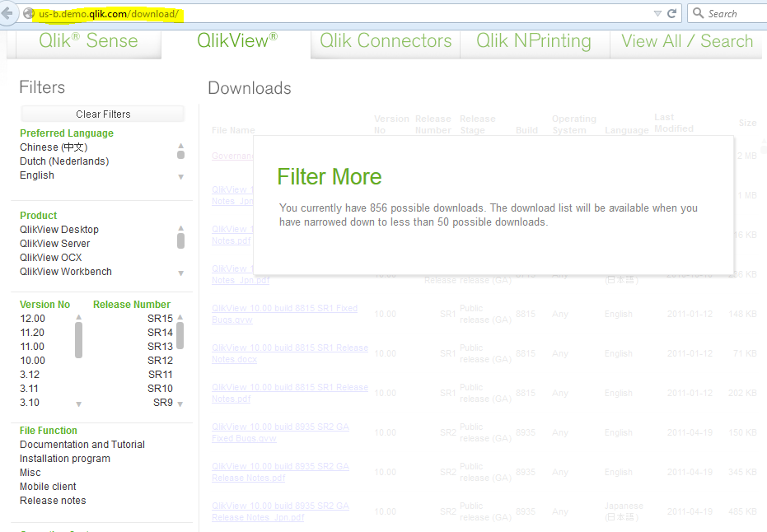The image size is (767, 532).
Task: Select version 3.10
Action: tap(30, 403)
